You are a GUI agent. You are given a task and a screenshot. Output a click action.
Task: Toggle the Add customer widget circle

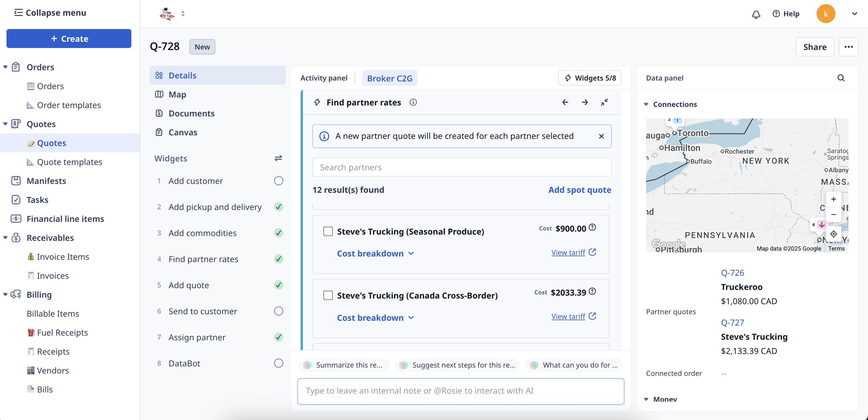click(278, 181)
